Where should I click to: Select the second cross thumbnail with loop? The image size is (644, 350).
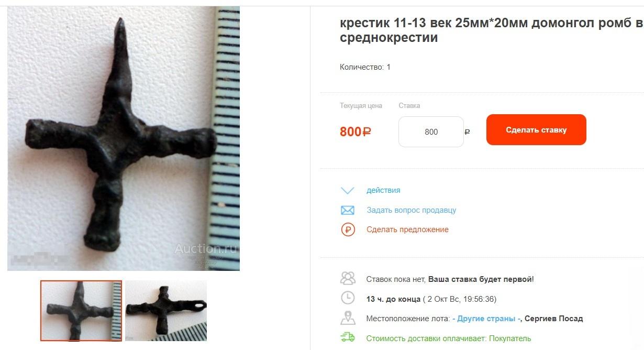click(166, 311)
